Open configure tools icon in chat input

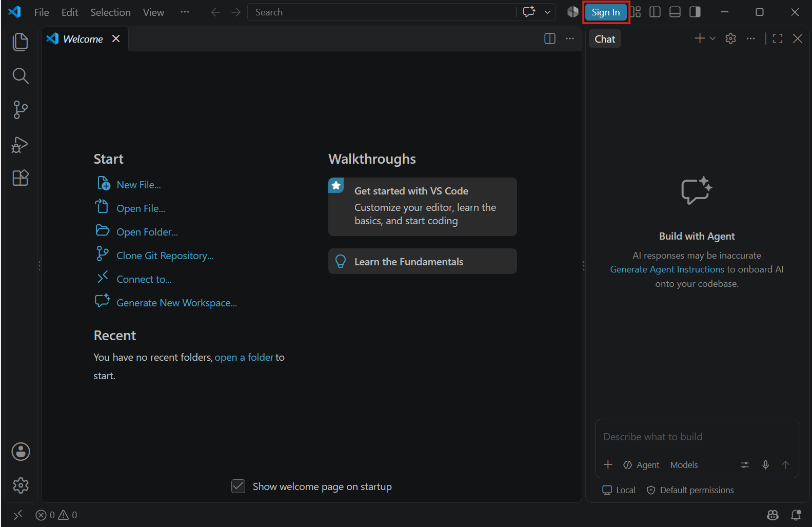[x=745, y=465]
